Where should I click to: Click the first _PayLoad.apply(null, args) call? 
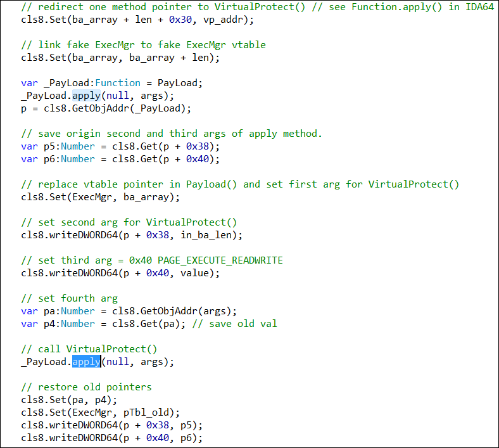(98, 96)
